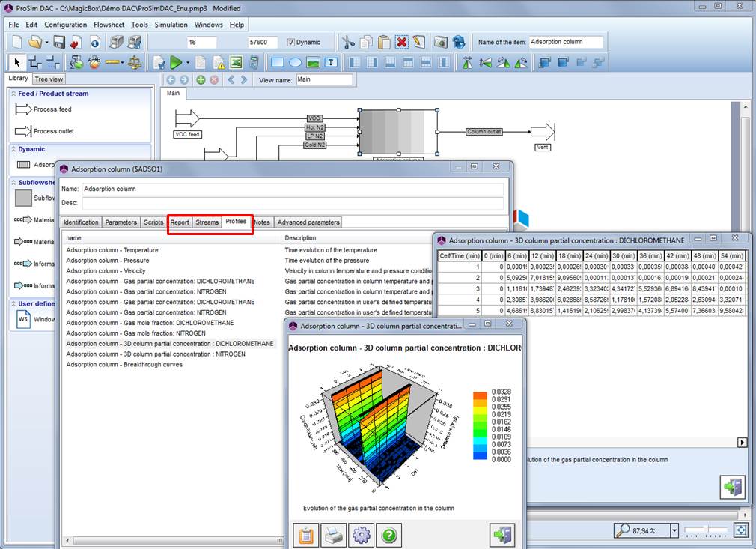
Task: Click the Name of the item field
Action: pyautogui.click(x=566, y=42)
